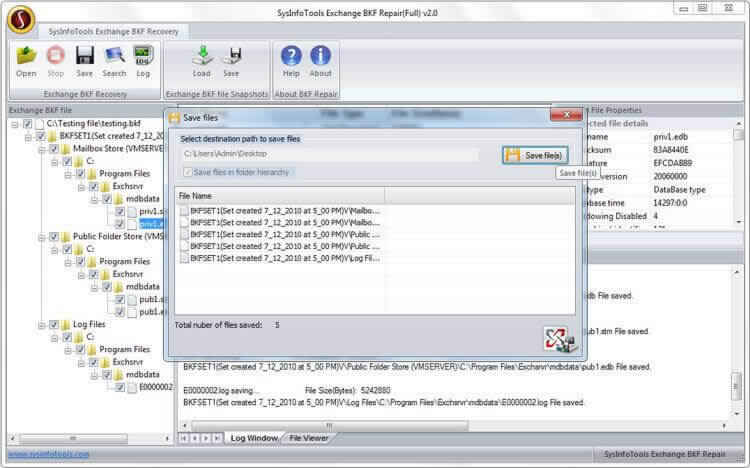
Task: Switch to the File Viewer tab
Action: pyautogui.click(x=309, y=438)
